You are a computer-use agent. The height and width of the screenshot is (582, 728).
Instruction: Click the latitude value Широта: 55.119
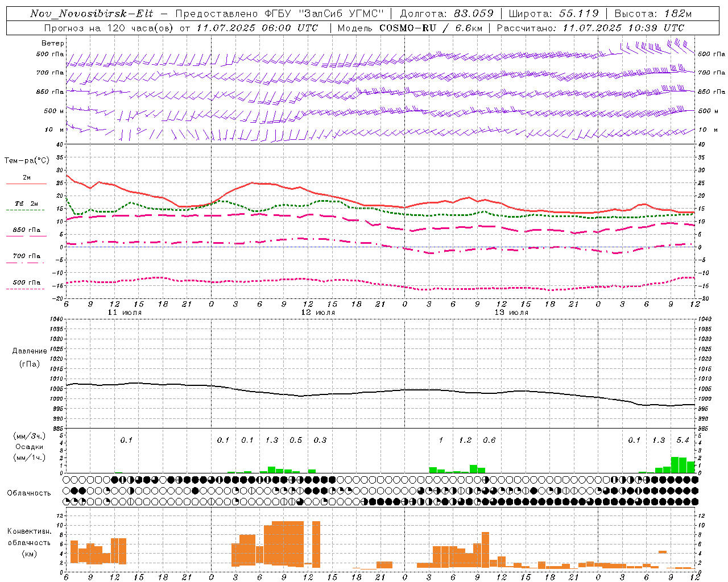tap(554, 14)
